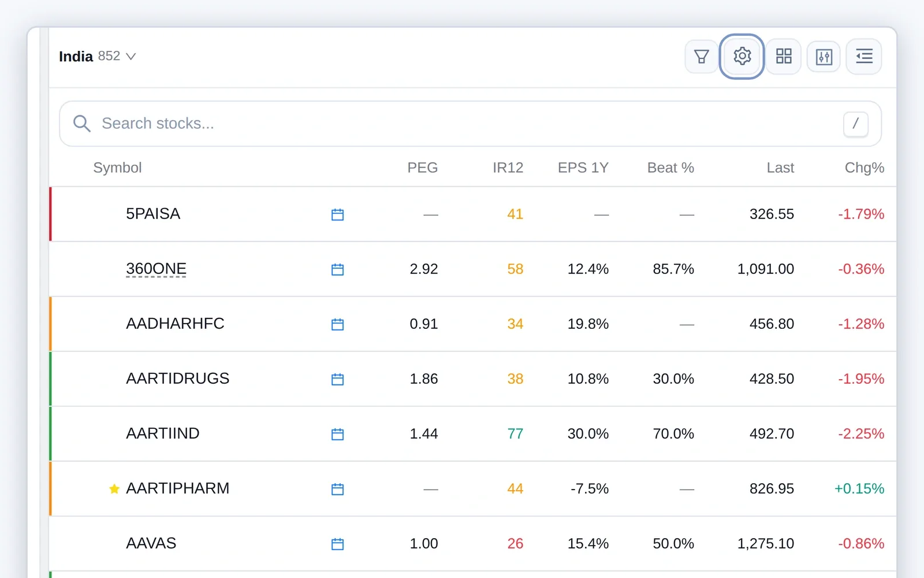Click AAVAS last price 1,275.10

point(766,544)
